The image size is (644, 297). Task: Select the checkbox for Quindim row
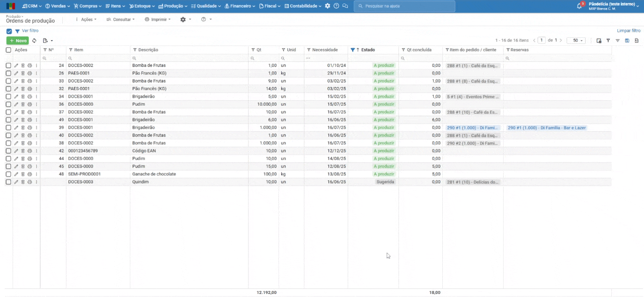pyautogui.click(x=9, y=182)
